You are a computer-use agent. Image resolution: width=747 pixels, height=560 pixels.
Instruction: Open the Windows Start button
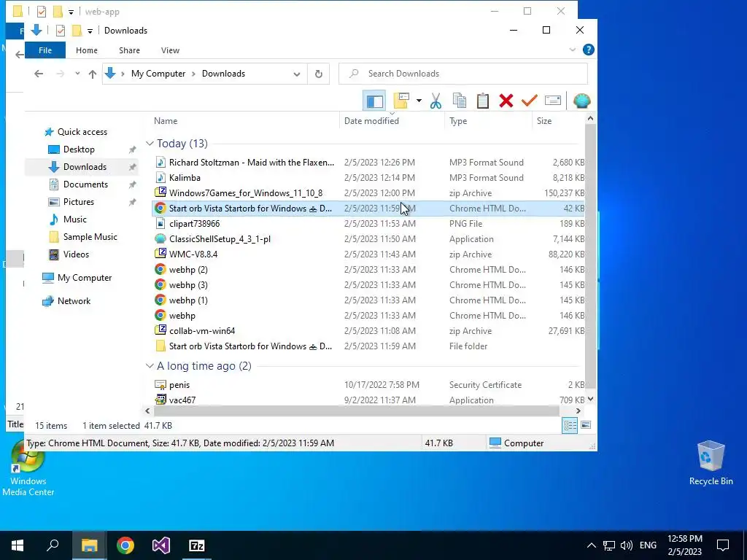click(x=18, y=545)
